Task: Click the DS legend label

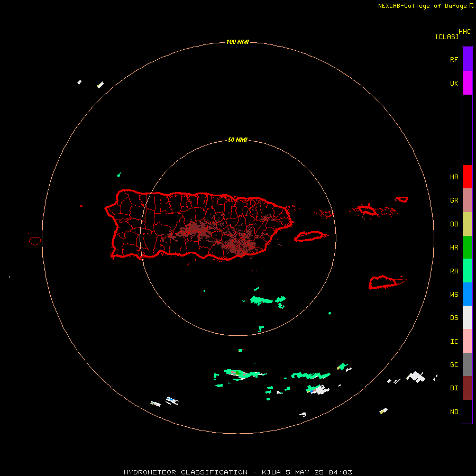Action: click(454, 318)
